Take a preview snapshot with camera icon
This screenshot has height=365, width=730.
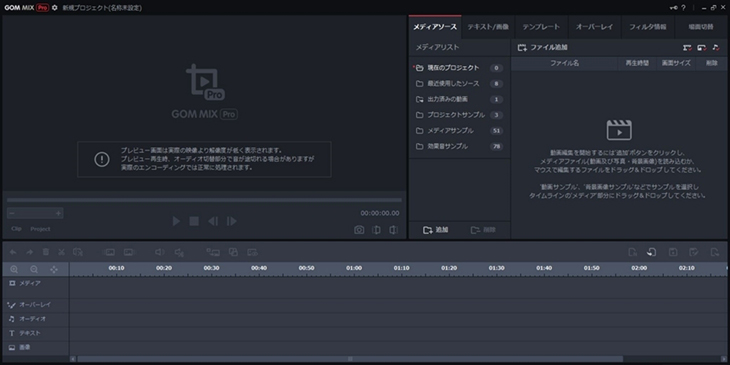click(x=359, y=230)
